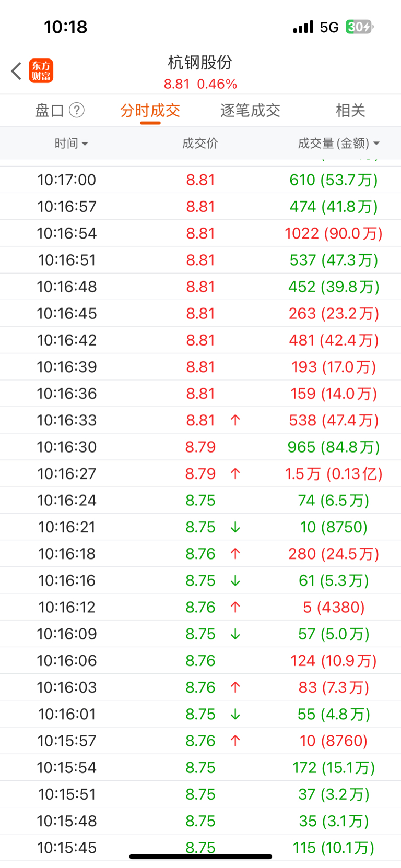Tap the question mark help icon beside 盘口
The height and width of the screenshot is (868, 401).
[x=77, y=110]
